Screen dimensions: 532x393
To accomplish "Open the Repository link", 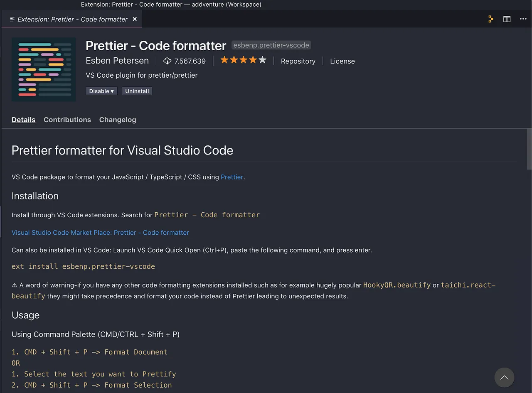I will pos(298,61).
